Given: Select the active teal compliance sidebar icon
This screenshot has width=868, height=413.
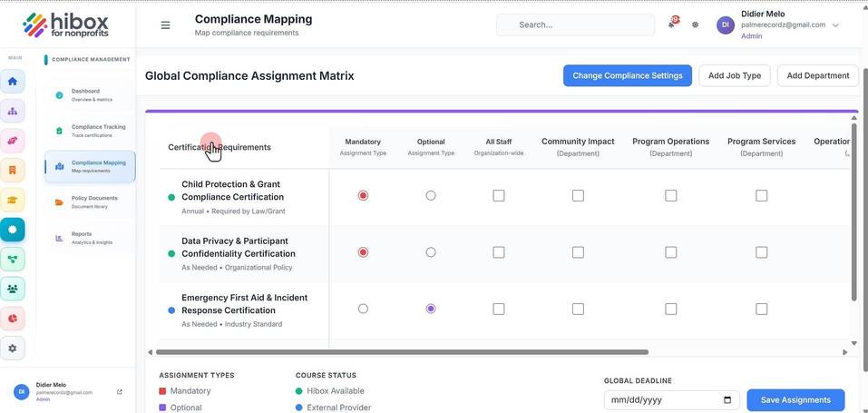Looking at the screenshot, I should pos(12,229).
